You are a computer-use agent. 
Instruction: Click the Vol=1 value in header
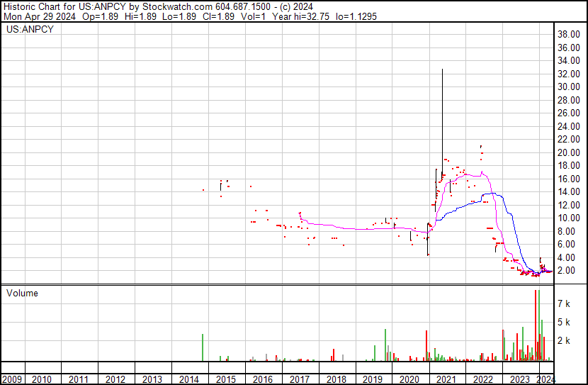coord(253,16)
